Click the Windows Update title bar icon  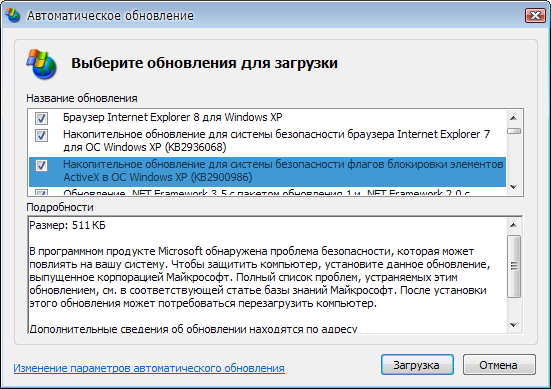pos(13,15)
